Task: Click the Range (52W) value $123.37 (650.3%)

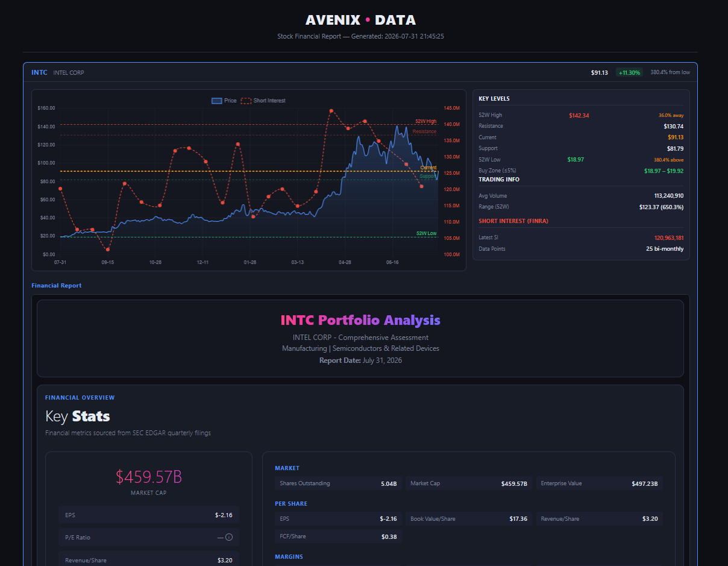Action: point(661,207)
